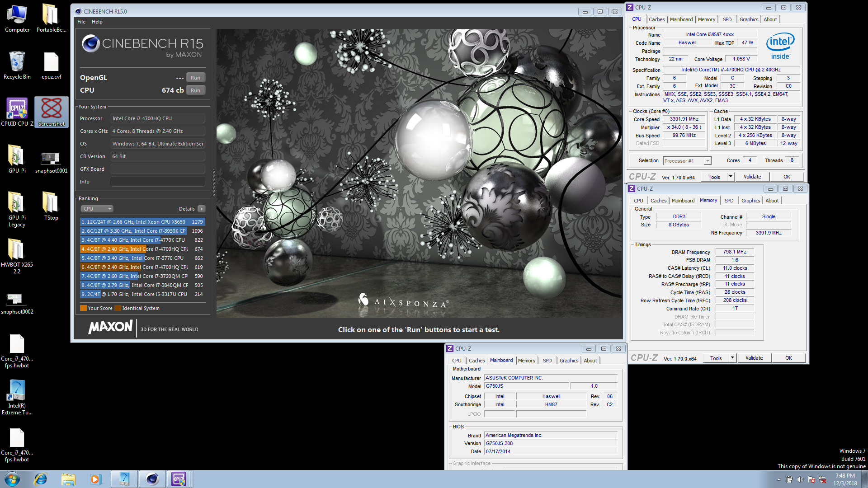Select top Core_i7_470... fps.hwbot file
Image resolution: width=868 pixels, height=488 pixels.
[17, 351]
